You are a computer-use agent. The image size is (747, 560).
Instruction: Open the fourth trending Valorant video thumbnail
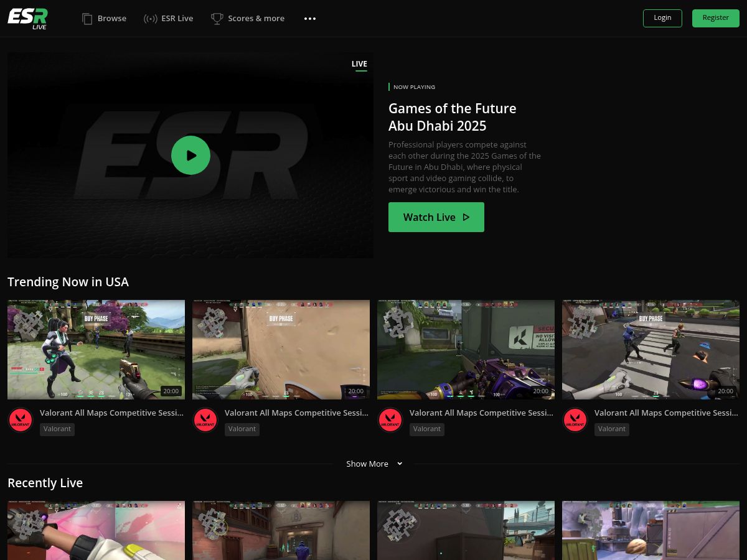(651, 350)
